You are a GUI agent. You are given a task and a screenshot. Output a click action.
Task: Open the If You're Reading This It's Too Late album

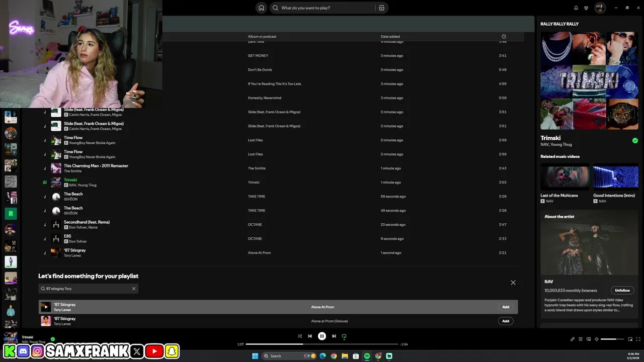coord(274,83)
